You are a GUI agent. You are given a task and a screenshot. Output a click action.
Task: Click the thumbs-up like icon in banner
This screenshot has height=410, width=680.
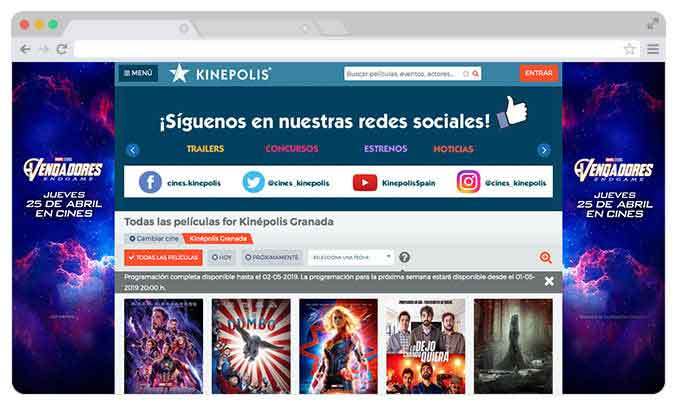(x=513, y=112)
